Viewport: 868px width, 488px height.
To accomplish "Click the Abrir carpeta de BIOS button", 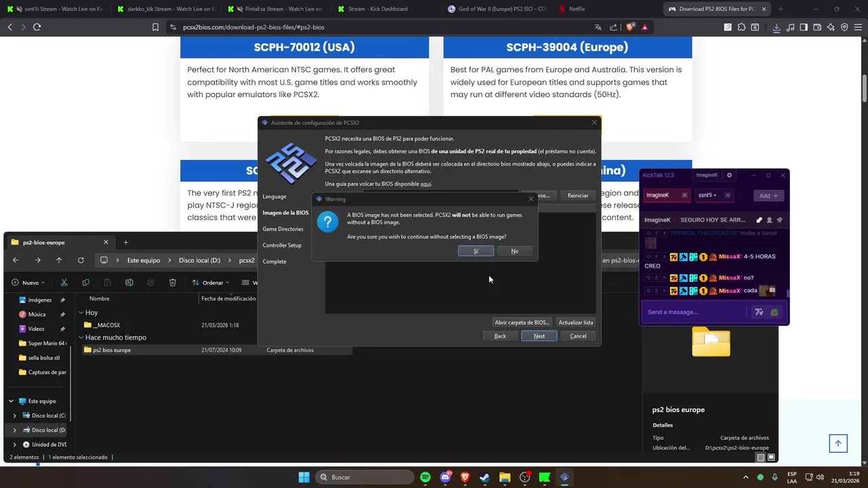I will click(522, 323).
